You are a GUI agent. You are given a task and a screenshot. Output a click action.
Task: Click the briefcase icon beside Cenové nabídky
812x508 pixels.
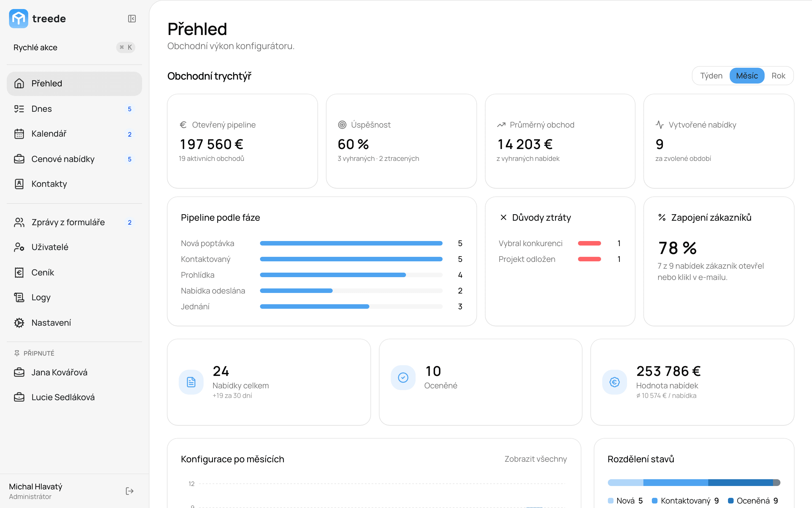click(x=19, y=159)
